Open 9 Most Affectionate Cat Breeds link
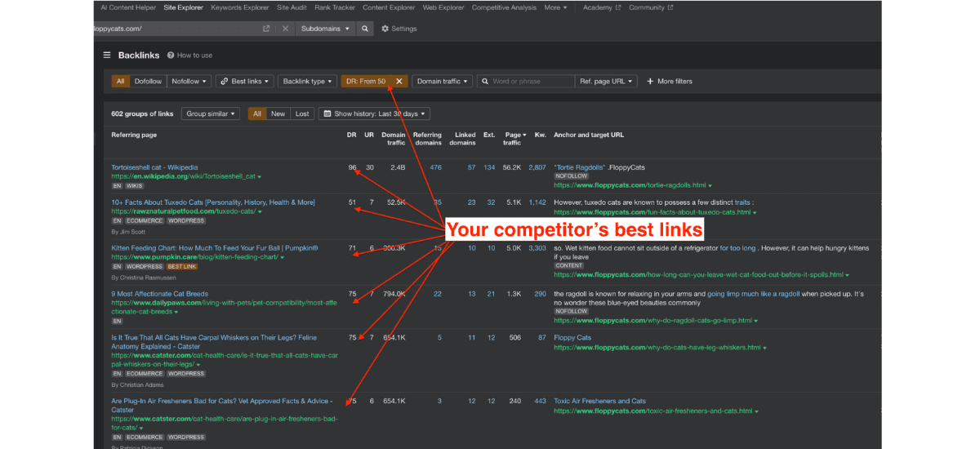This screenshot has height=449, width=980. pyautogui.click(x=160, y=293)
